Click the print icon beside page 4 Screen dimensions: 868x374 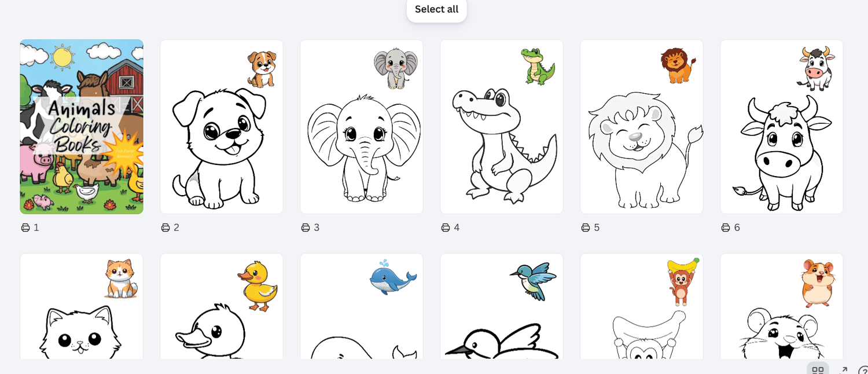[x=446, y=228]
